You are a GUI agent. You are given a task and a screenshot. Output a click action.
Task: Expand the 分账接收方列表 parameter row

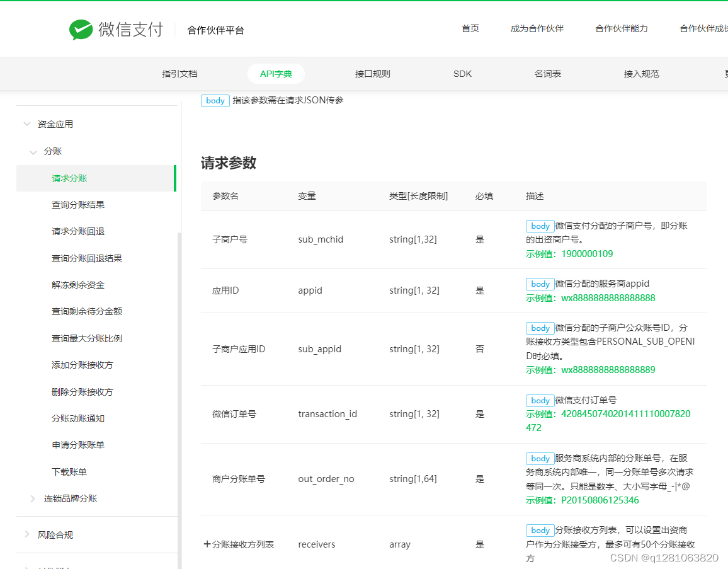[x=207, y=544]
